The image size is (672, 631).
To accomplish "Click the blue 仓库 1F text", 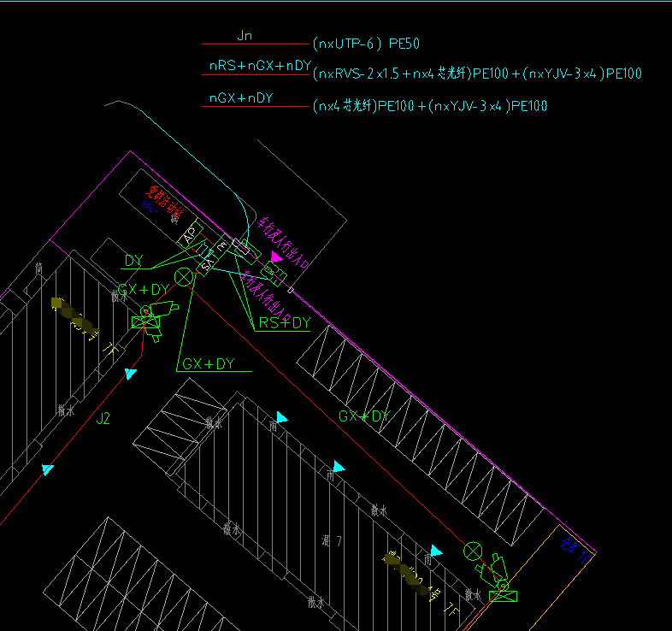I will coord(576,550).
